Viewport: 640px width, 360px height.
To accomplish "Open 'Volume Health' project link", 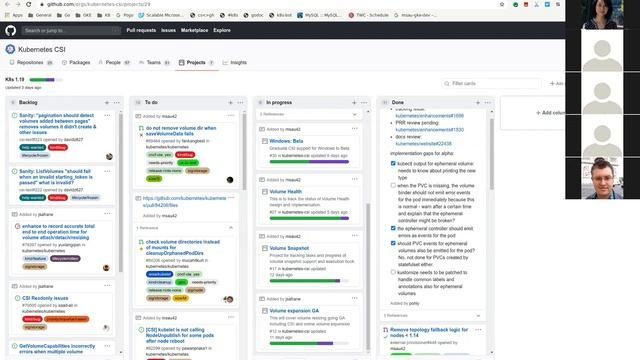I will (x=286, y=191).
